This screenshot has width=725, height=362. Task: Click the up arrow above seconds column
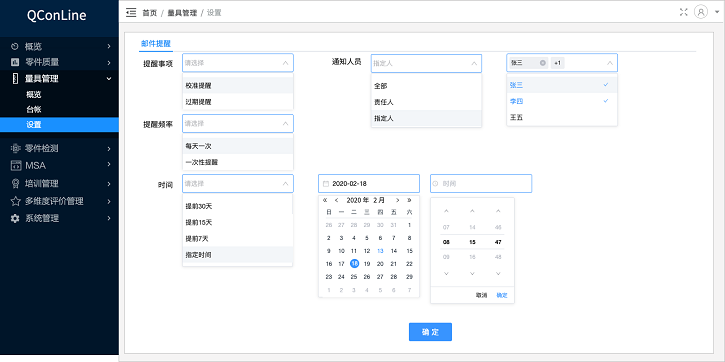[498, 211]
